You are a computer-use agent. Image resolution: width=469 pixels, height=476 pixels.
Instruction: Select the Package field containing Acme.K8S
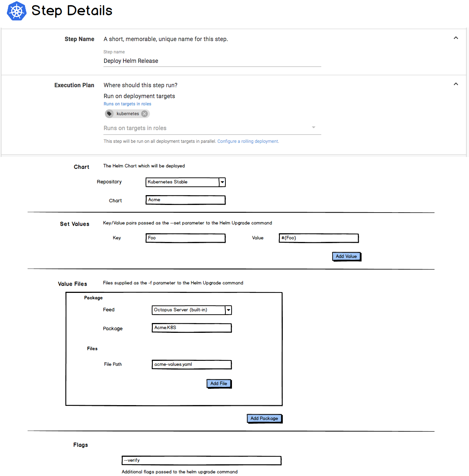191,328
